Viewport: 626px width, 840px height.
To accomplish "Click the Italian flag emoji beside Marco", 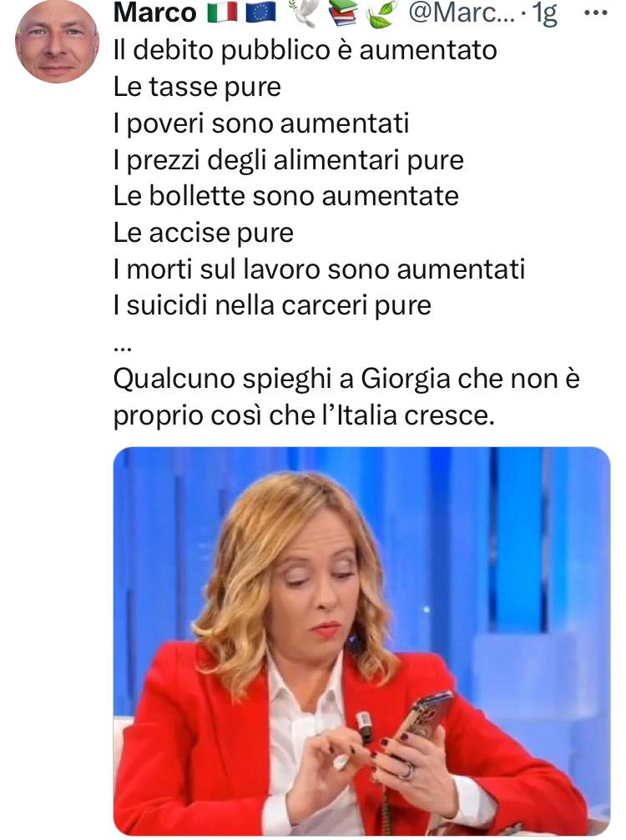I will (222, 13).
